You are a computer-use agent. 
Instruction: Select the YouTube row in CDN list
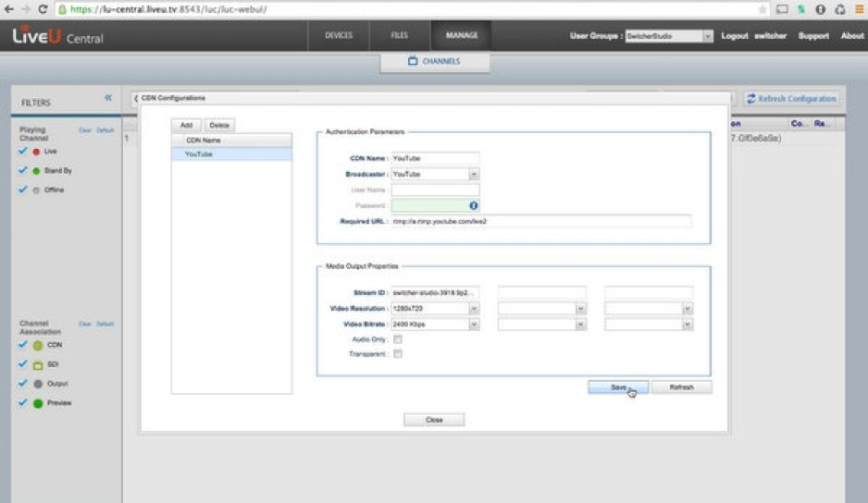(231, 154)
